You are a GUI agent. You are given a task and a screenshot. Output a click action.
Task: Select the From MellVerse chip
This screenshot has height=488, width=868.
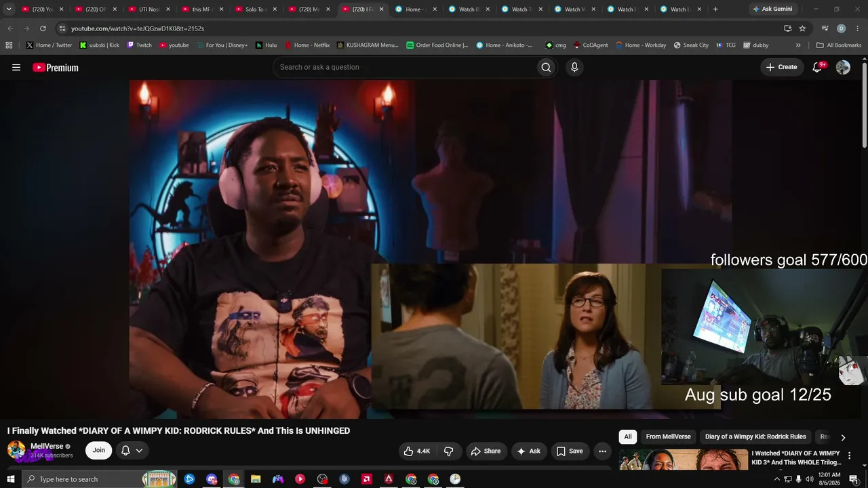click(x=668, y=436)
